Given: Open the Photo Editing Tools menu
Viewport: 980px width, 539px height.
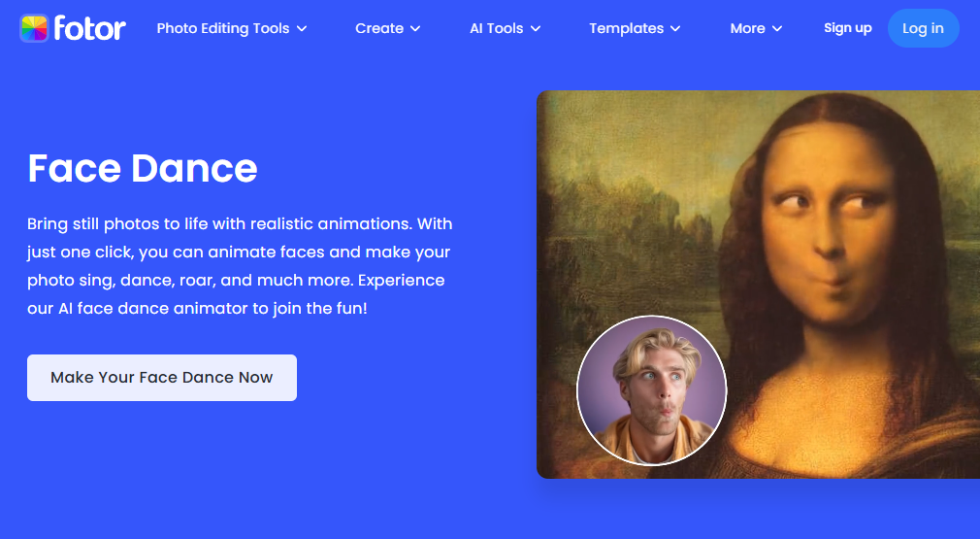Looking at the screenshot, I should (222, 28).
